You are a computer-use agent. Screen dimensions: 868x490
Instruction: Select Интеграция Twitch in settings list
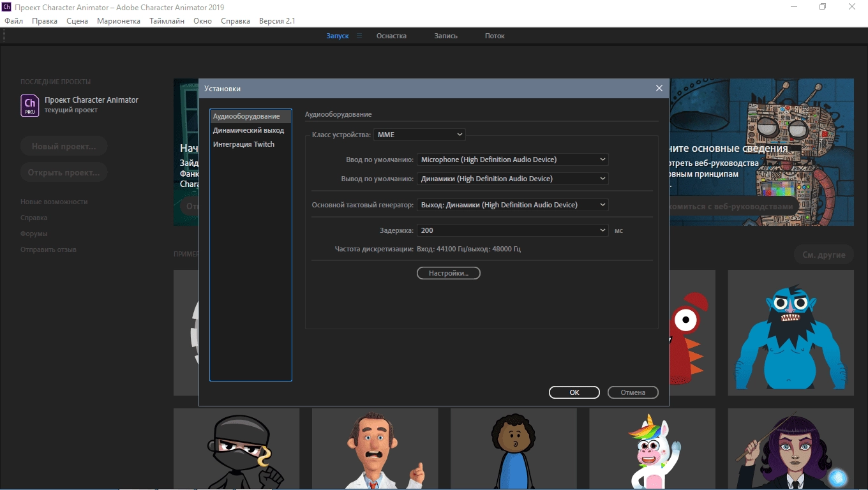point(251,144)
